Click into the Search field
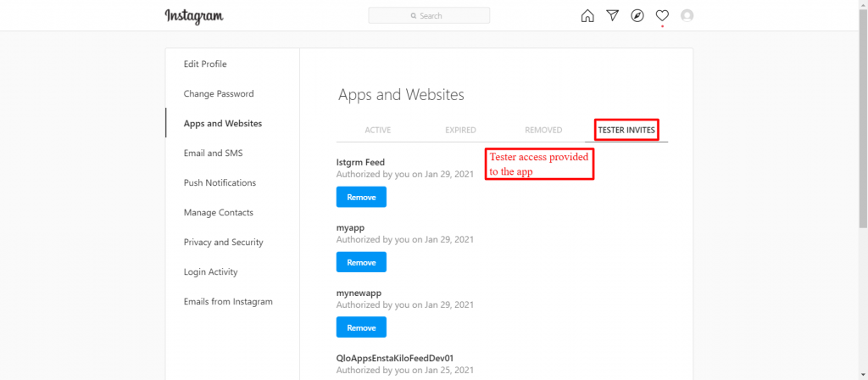Viewport: 868px width, 380px height. coord(429,15)
